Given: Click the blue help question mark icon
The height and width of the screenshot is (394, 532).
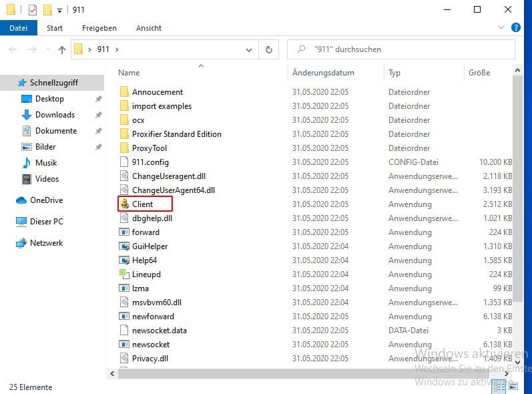Looking at the screenshot, I should click(x=515, y=28).
